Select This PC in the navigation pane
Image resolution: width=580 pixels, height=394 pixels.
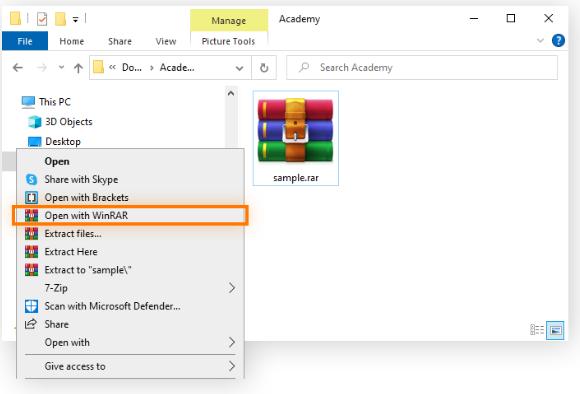pyautogui.click(x=46, y=102)
